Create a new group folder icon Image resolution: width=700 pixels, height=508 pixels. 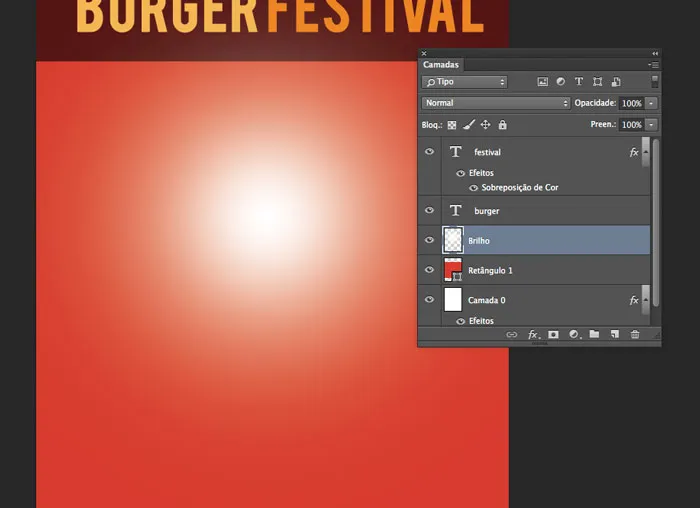tap(594, 334)
